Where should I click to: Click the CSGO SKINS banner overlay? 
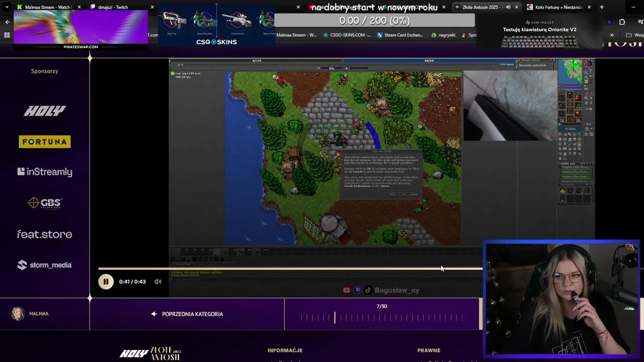(x=216, y=25)
